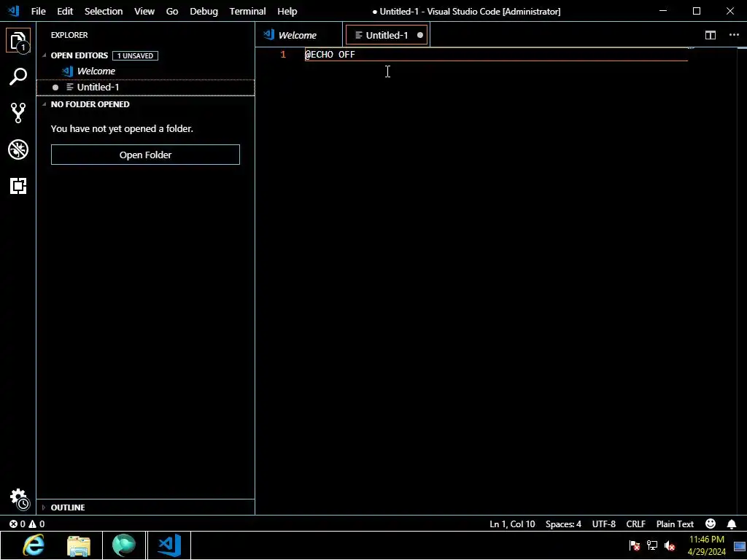Screen dimensions: 747x560
Task: Open the View menu
Action: point(144,11)
